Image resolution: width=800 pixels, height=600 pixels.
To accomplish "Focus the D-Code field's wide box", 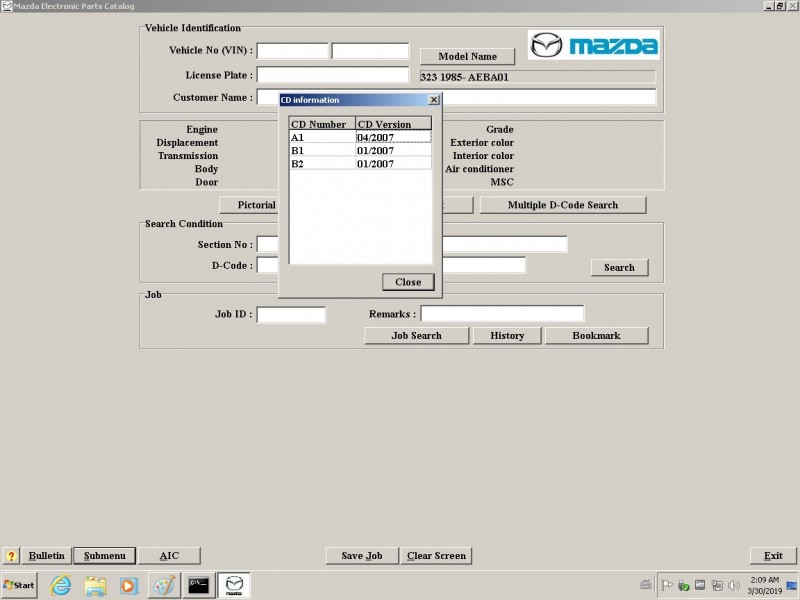I will 484,265.
